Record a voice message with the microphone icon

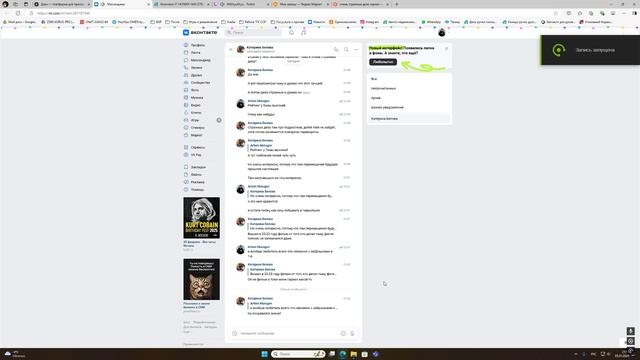353,333
